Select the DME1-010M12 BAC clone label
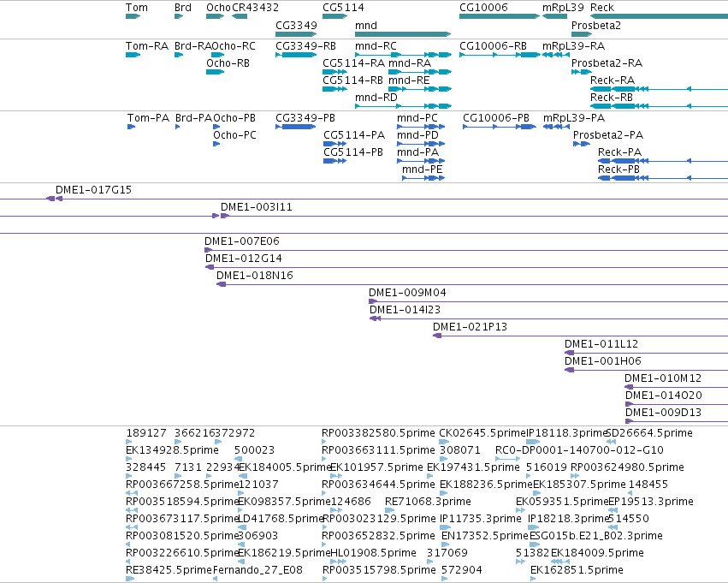The height and width of the screenshot is (583, 728). pos(663,379)
